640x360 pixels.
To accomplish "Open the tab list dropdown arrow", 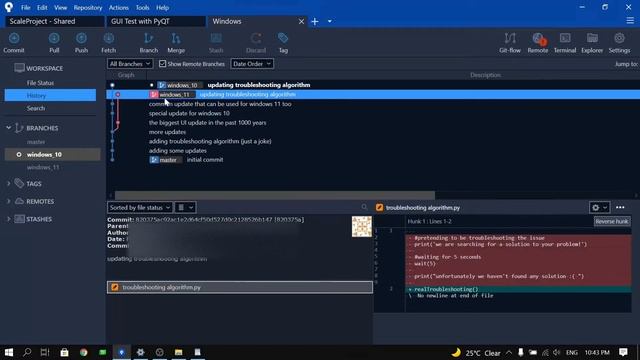I will pos(329,21).
